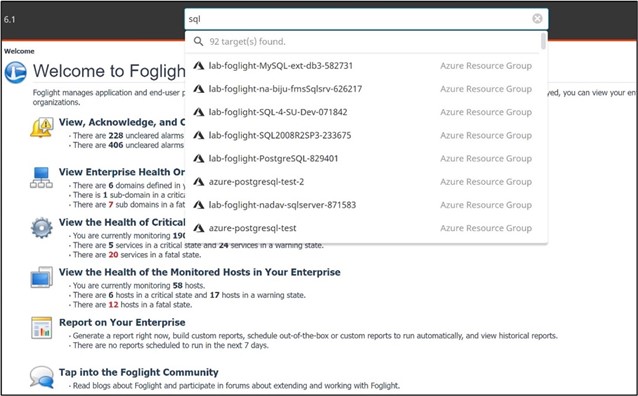Screen dimensions: 638x396
Task: Click 'Read blogs about Foglight' line
Action: (236, 385)
